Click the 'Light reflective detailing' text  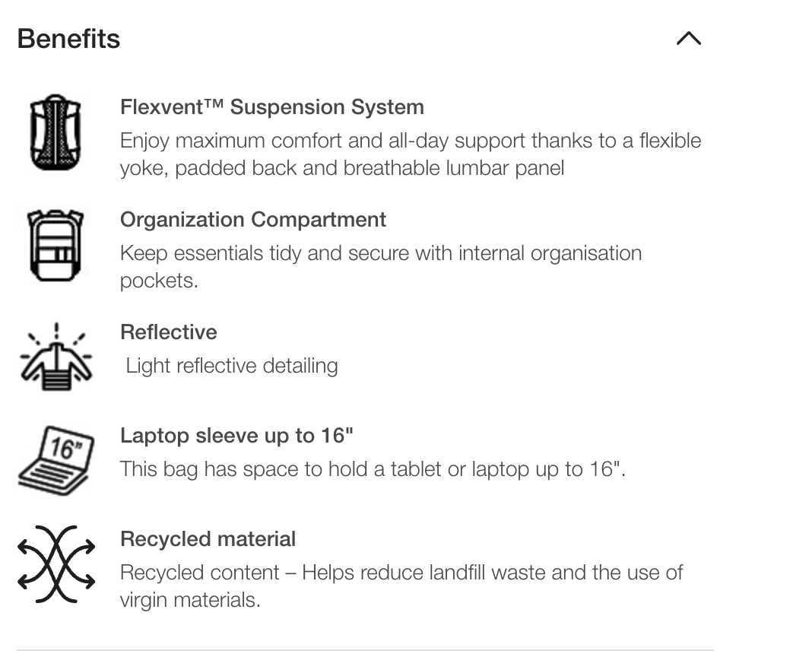[x=231, y=366]
